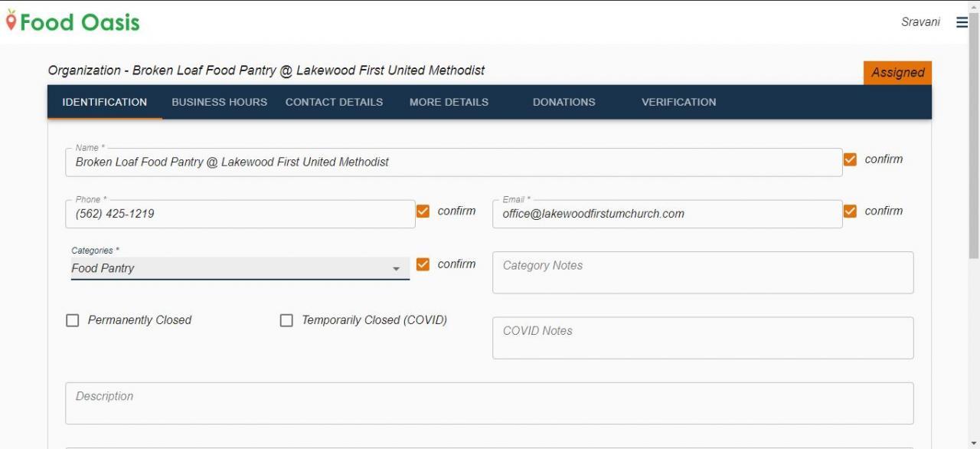
Task: Enable Temporarily Closed (COVID) checkbox
Action: point(286,320)
